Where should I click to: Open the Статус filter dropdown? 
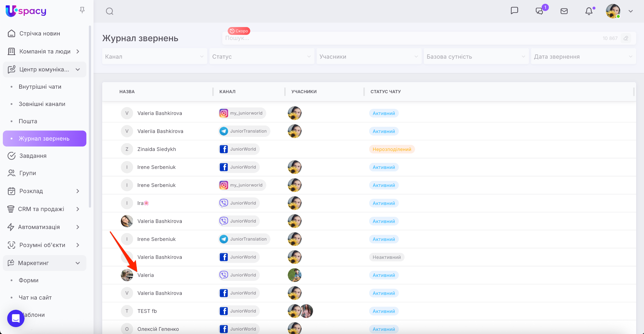click(x=262, y=57)
